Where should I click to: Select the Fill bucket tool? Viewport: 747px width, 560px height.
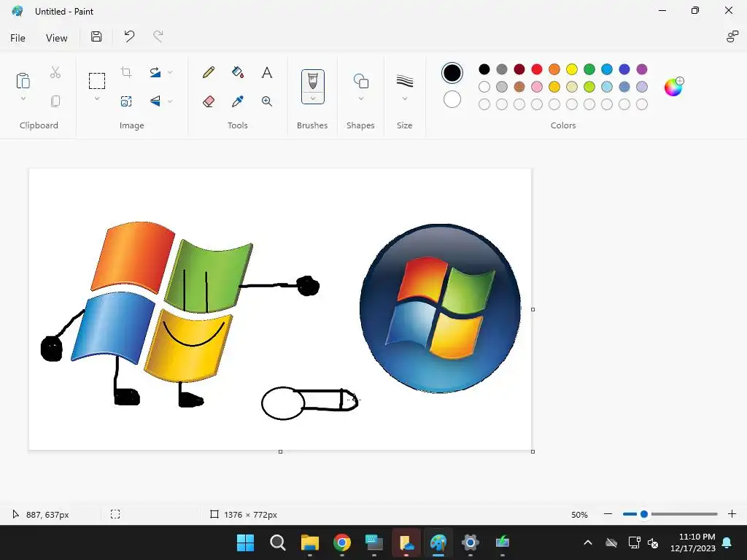238,72
